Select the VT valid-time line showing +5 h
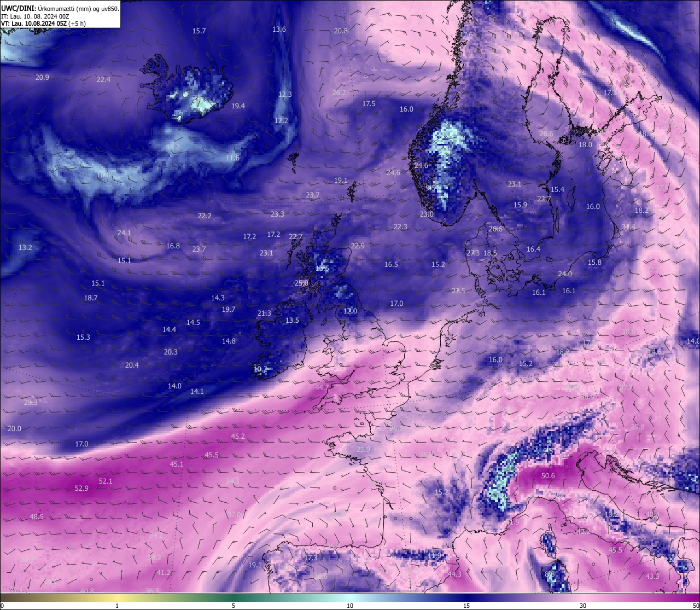Image resolution: width=700 pixels, height=610 pixels. pyautogui.click(x=43, y=24)
